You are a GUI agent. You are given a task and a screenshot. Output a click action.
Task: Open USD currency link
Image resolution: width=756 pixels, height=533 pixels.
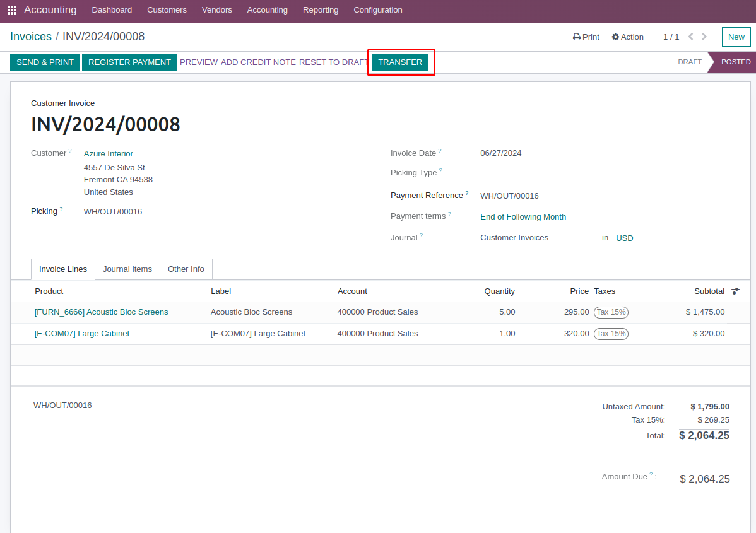click(624, 238)
